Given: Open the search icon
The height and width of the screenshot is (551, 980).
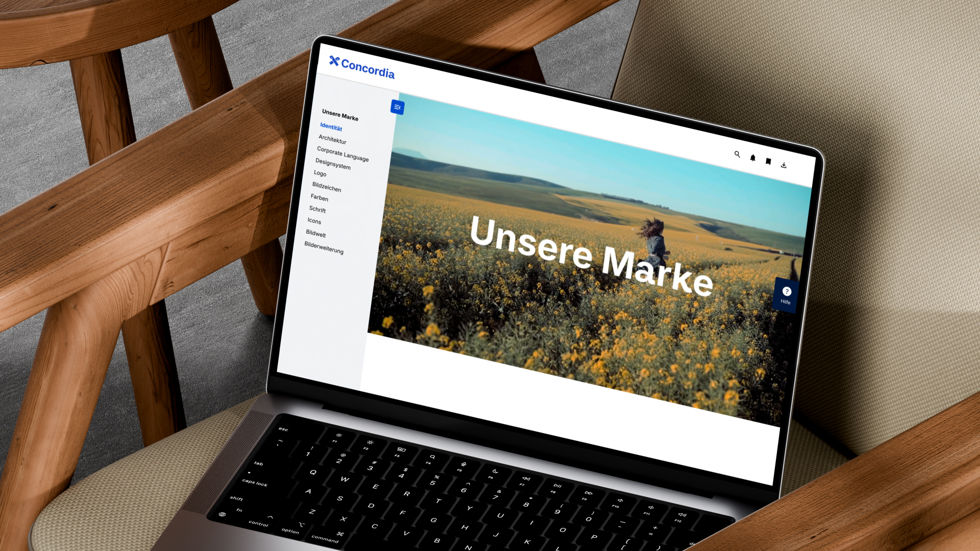Looking at the screenshot, I should coord(737,154).
